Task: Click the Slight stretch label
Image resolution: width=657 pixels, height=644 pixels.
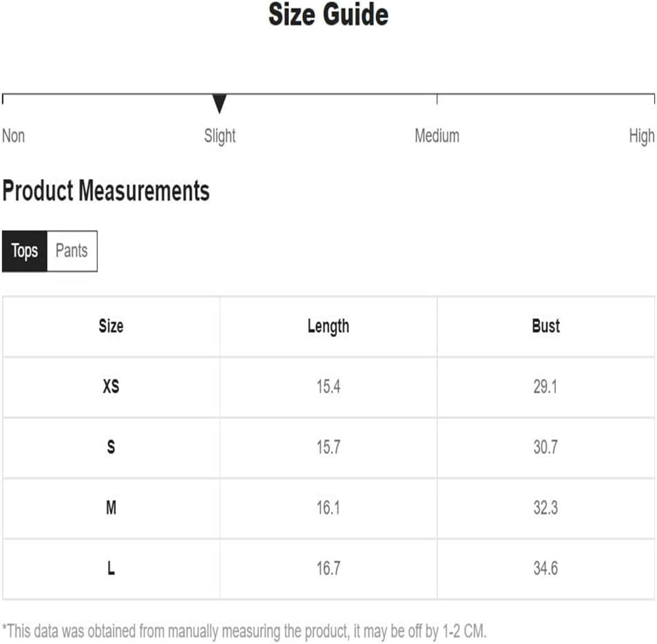Action: (219, 136)
